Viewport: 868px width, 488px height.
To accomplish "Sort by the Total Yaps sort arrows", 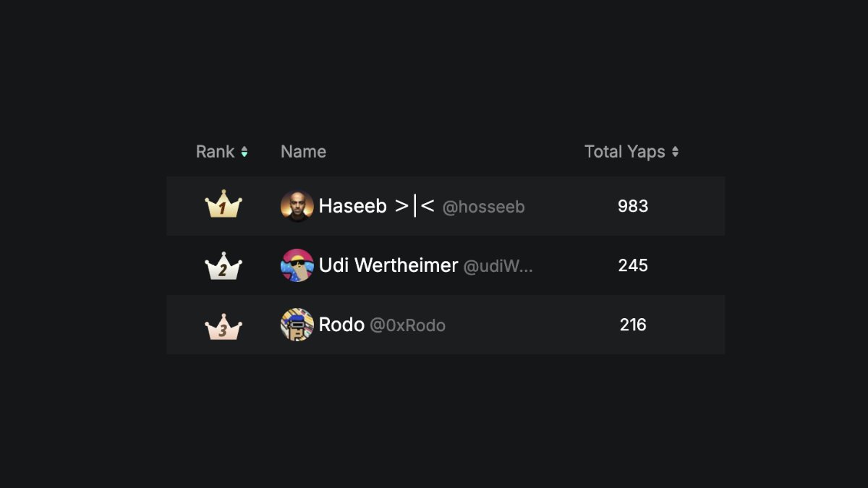I will (x=675, y=152).
